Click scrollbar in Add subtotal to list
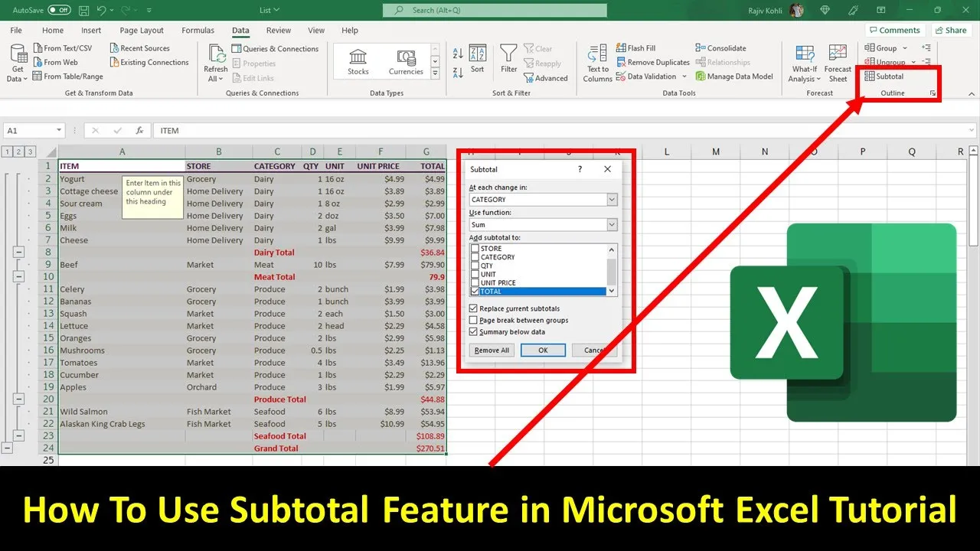Screen dimensions: 980x551 point(612,270)
